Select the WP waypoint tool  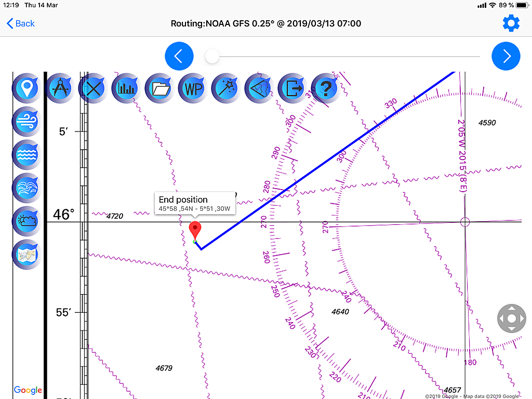[193, 88]
